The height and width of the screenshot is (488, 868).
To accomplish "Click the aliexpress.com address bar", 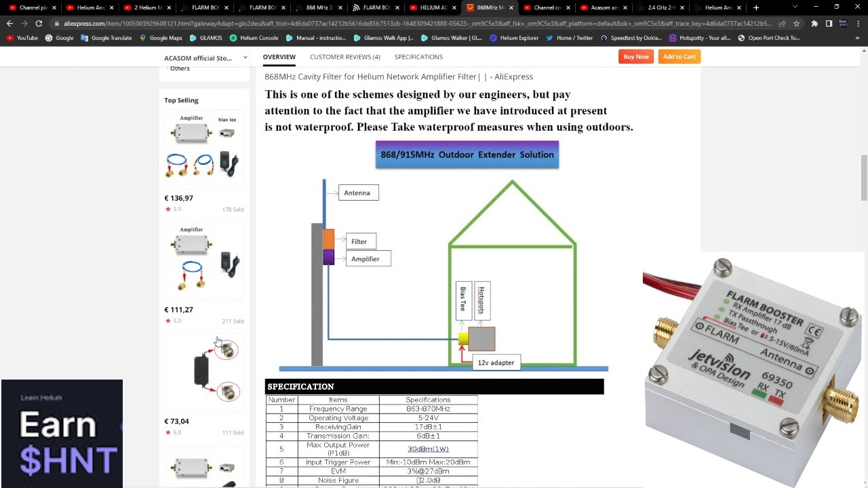I will [414, 23].
